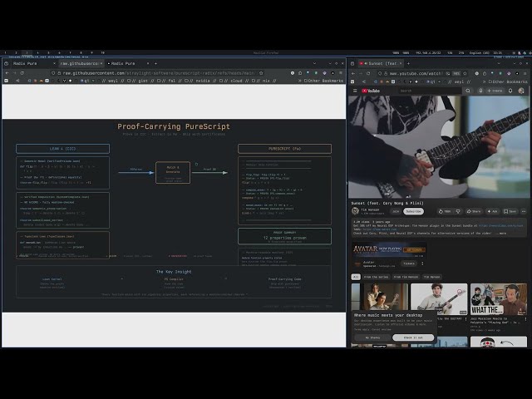Reload the YouTube page
Image resolution: width=532 pixels, height=399 pixels.
point(368,73)
